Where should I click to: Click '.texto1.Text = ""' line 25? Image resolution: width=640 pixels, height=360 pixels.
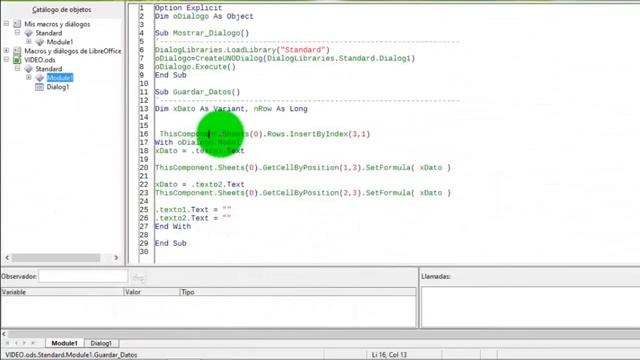193,209
